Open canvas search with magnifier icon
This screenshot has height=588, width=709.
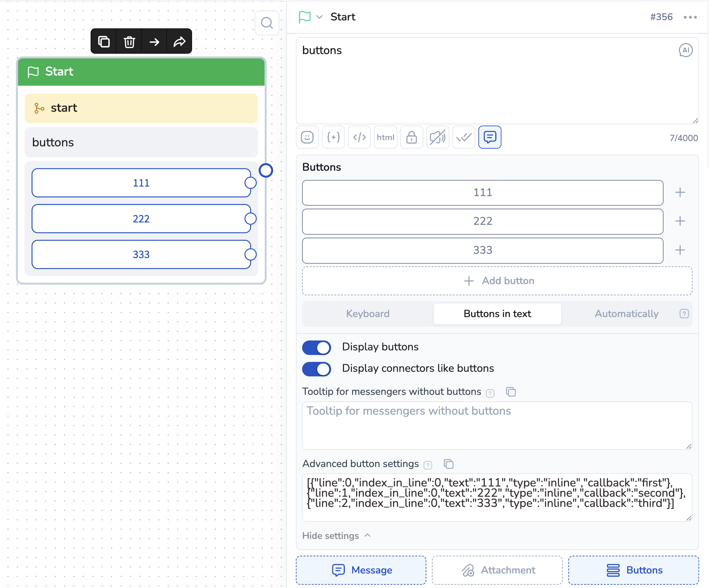(267, 23)
